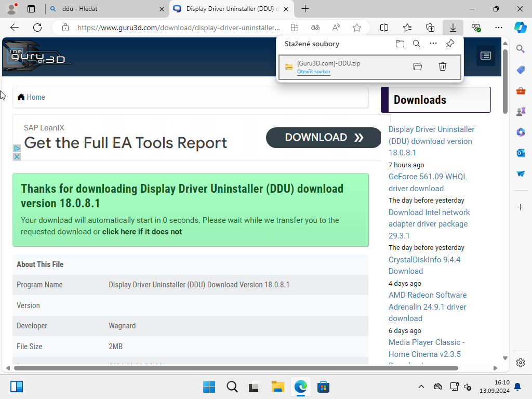This screenshot has width=532, height=399.
Task: Delete the DDU.zip download entry
Action: (x=442, y=66)
